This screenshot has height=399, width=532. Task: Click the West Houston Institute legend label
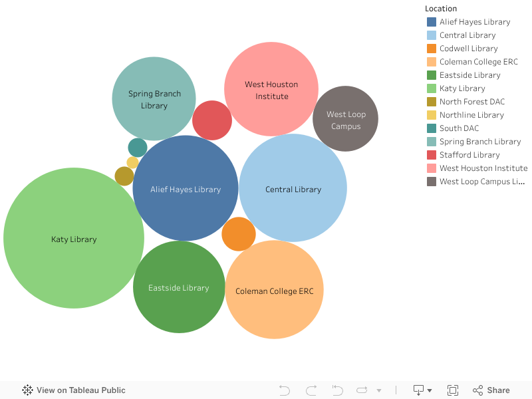pos(483,168)
